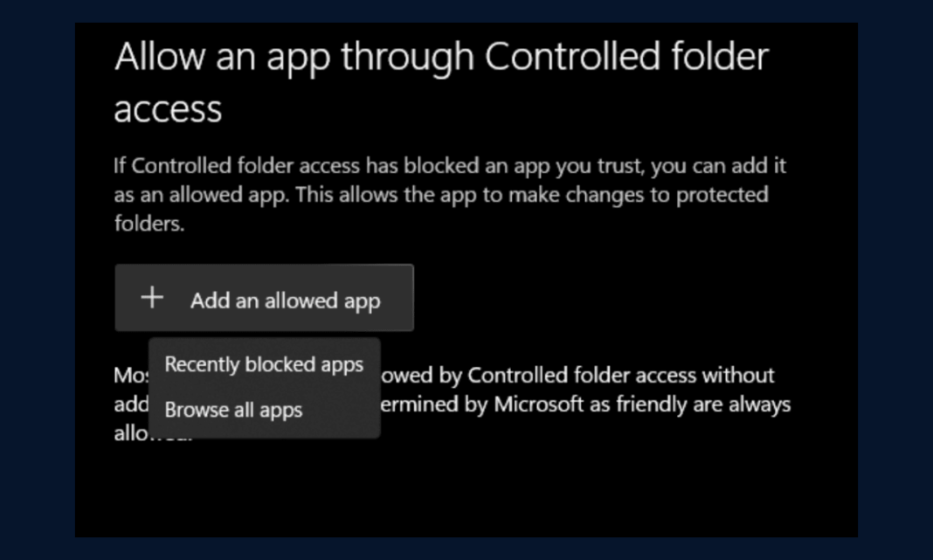This screenshot has width=933, height=560.
Task: Select Recently blocked apps from the menu
Action: 263,364
